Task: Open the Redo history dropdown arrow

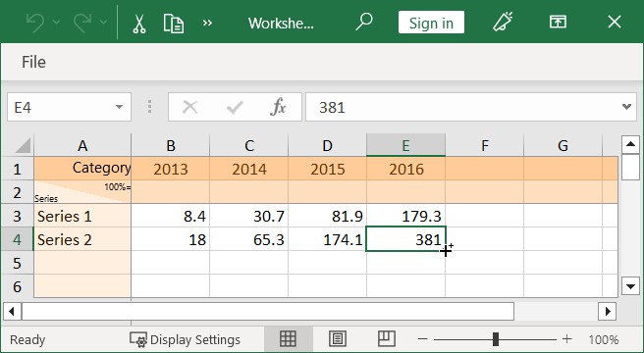Action: pos(104,23)
